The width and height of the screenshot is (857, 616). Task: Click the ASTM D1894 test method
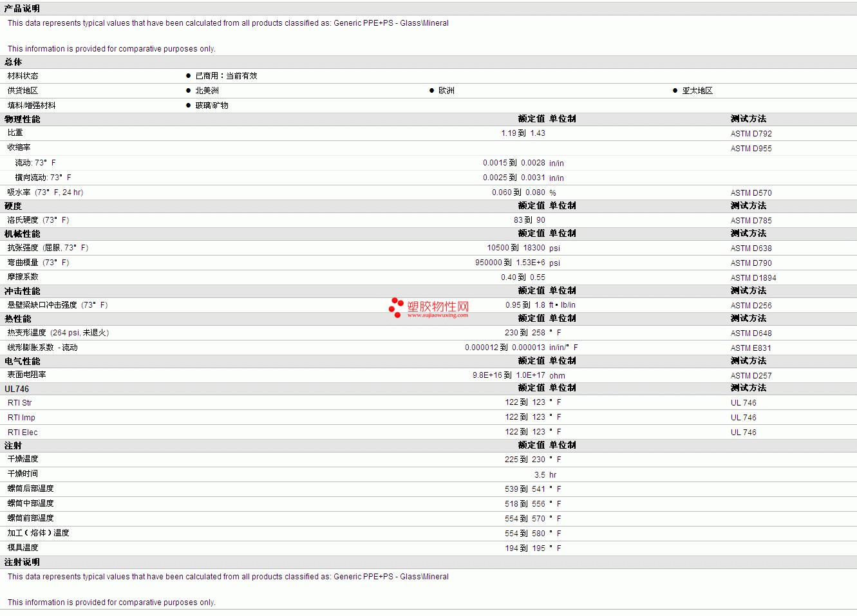(753, 278)
